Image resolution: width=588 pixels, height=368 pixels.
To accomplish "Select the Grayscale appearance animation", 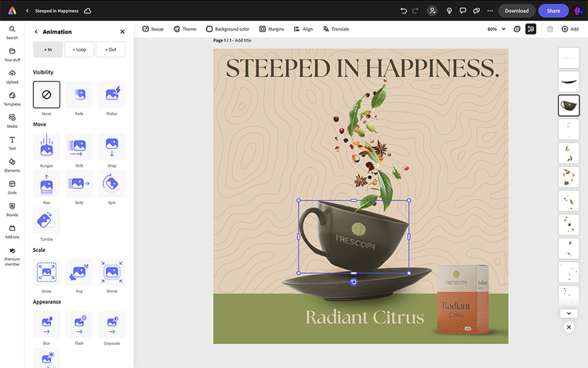I will pos(111,323).
